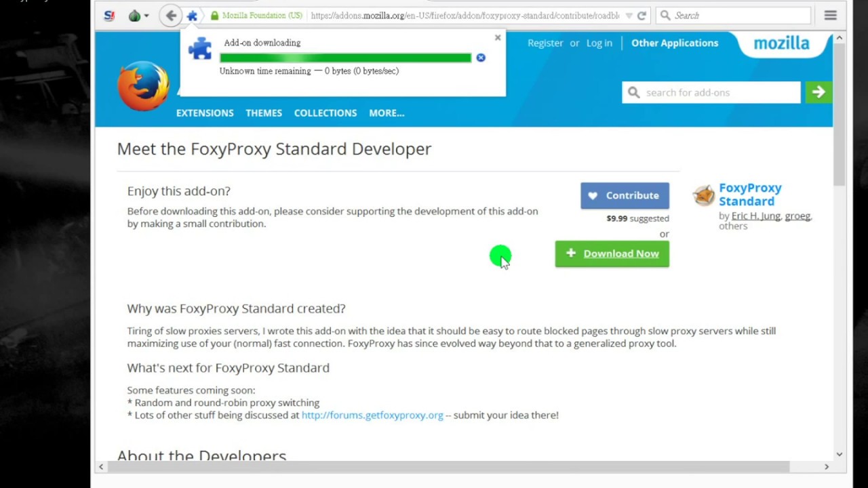Close the add-on downloading popup
The width and height of the screenshot is (868, 488).
pos(498,37)
